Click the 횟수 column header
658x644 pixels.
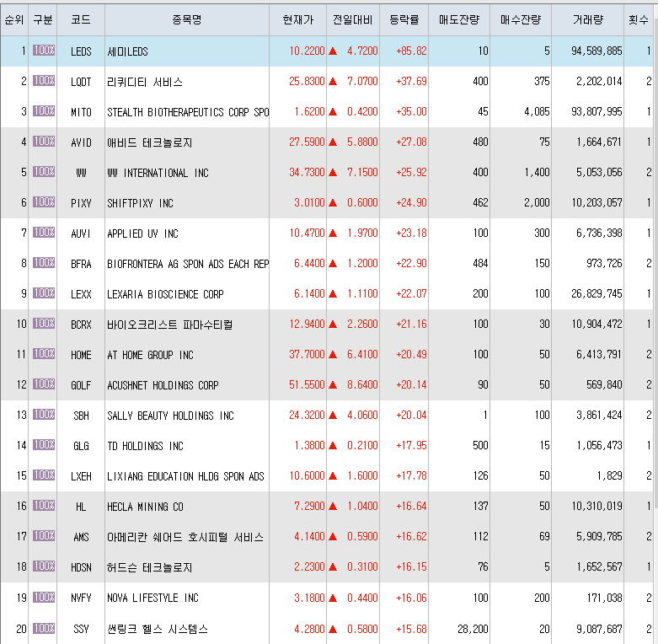(639, 19)
